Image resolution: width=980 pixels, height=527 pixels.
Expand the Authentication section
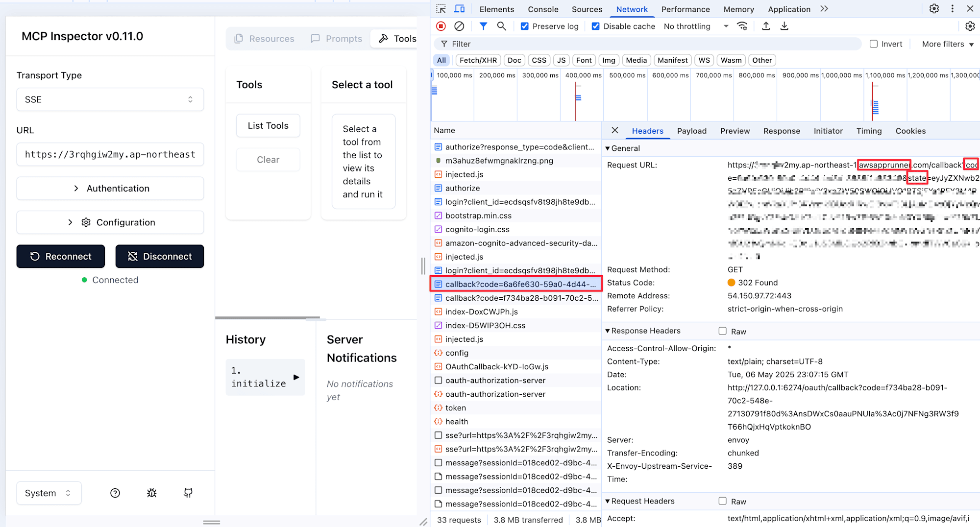tap(110, 189)
